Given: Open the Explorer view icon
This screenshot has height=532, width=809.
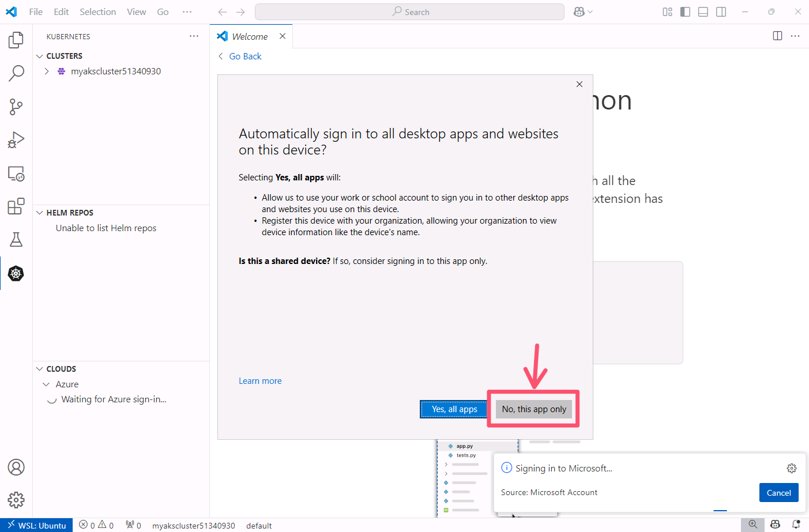Looking at the screenshot, I should point(16,40).
